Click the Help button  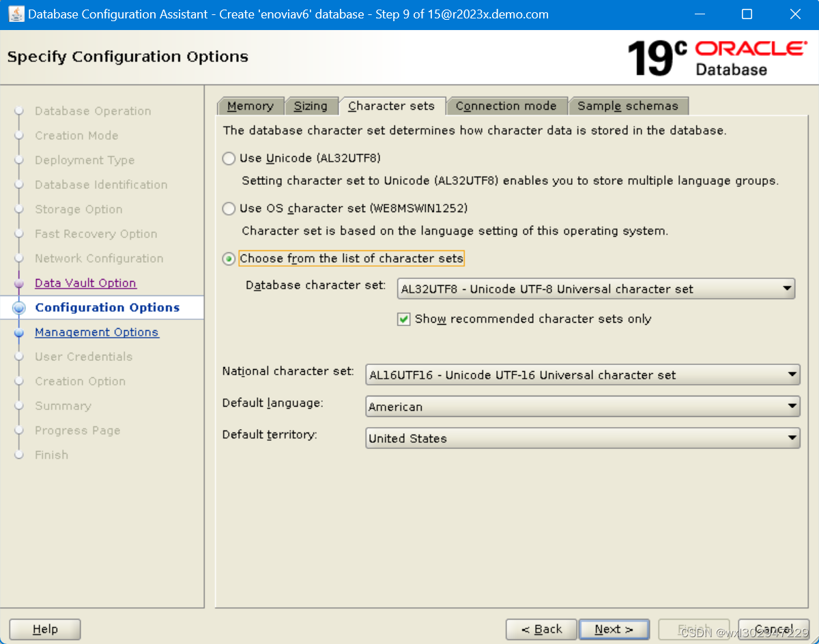coord(45,629)
